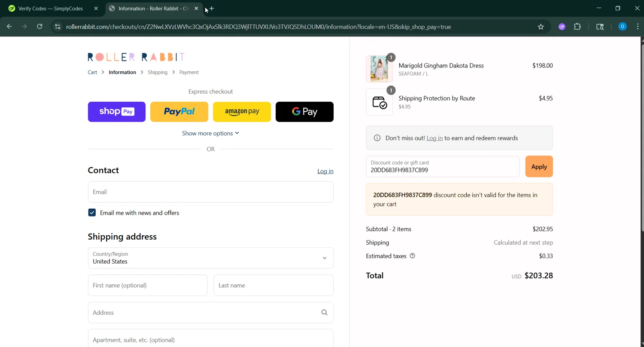Select the Information Roller Rabbit tab
Viewport: 644px width, 347px height.
154,9
